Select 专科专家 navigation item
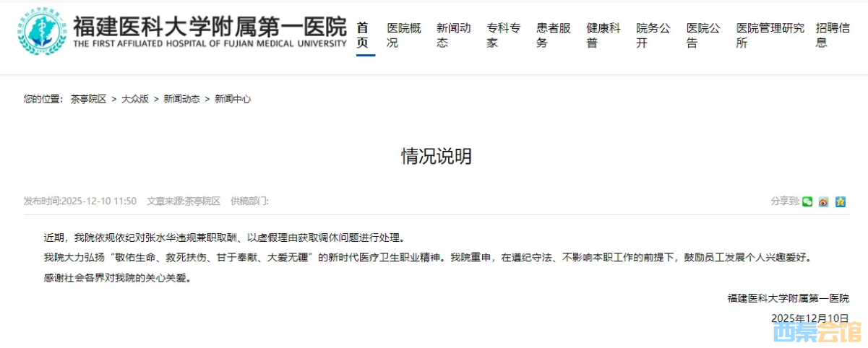This screenshot has width=868, height=348. 503,35
